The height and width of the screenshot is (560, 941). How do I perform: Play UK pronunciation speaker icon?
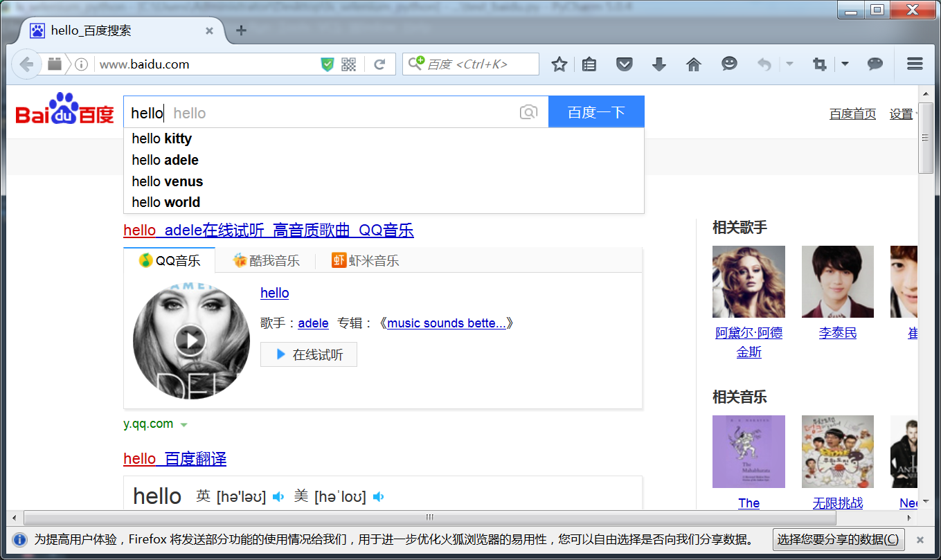[278, 496]
